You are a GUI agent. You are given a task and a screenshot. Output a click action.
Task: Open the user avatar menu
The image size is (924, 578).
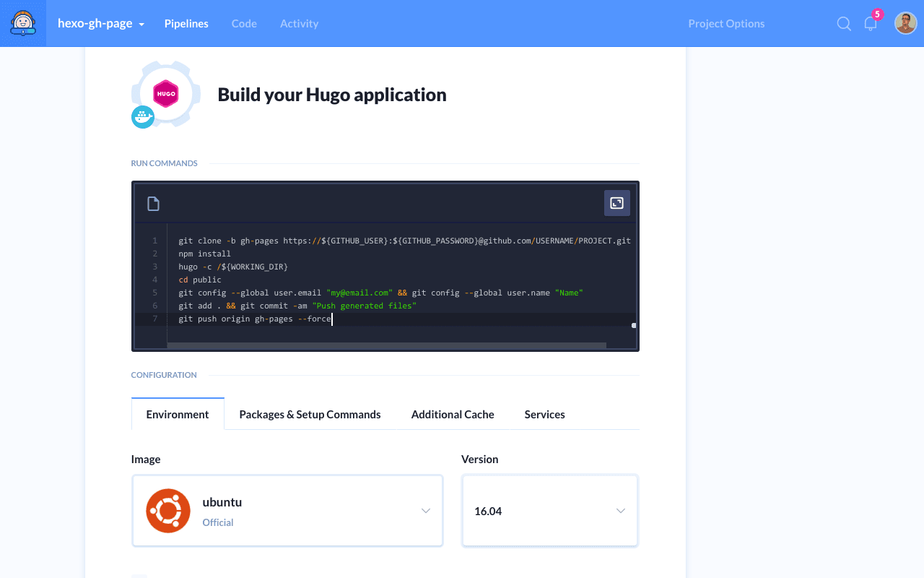click(x=906, y=23)
